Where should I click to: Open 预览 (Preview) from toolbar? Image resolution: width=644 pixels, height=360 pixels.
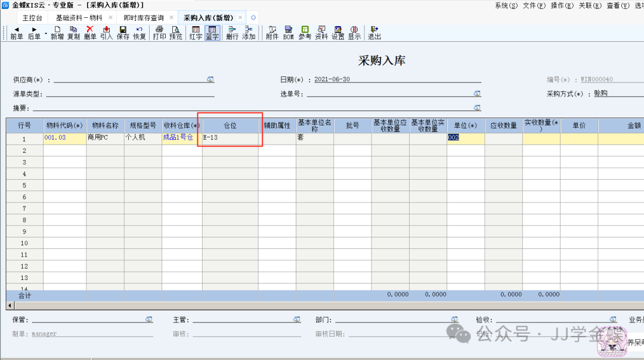(x=176, y=32)
